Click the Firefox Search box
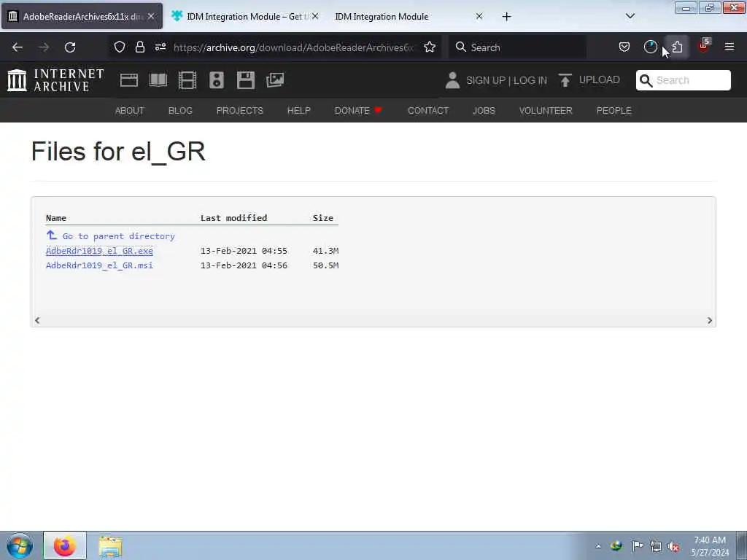This screenshot has height=560, width=747. tap(517, 47)
